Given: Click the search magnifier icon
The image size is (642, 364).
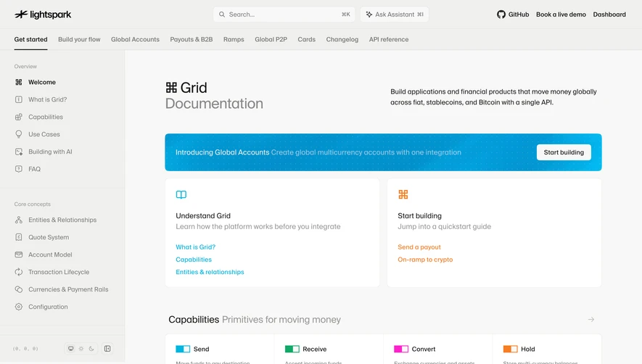Looking at the screenshot, I should pos(222,15).
